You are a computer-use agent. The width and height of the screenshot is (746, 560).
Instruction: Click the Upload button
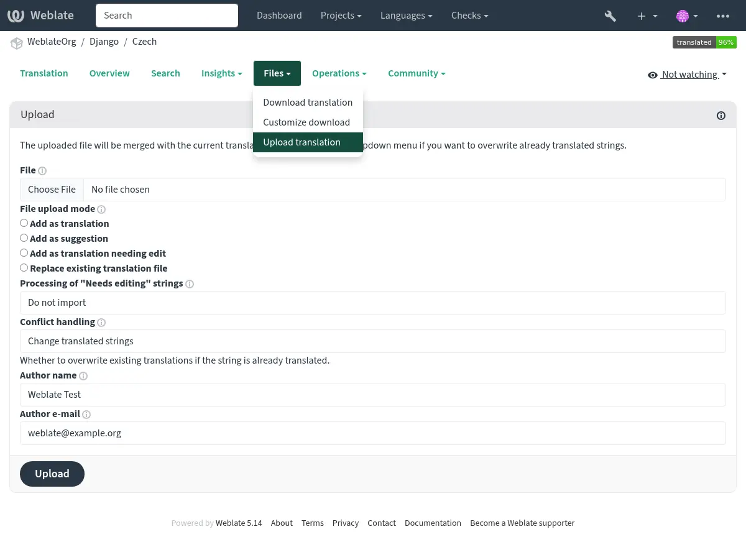[x=52, y=474]
